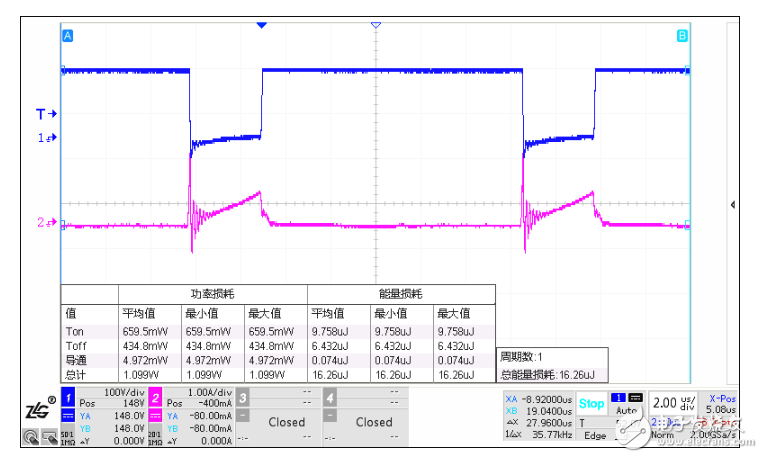Click the XA -8.92000us cursor readout

click(539, 399)
